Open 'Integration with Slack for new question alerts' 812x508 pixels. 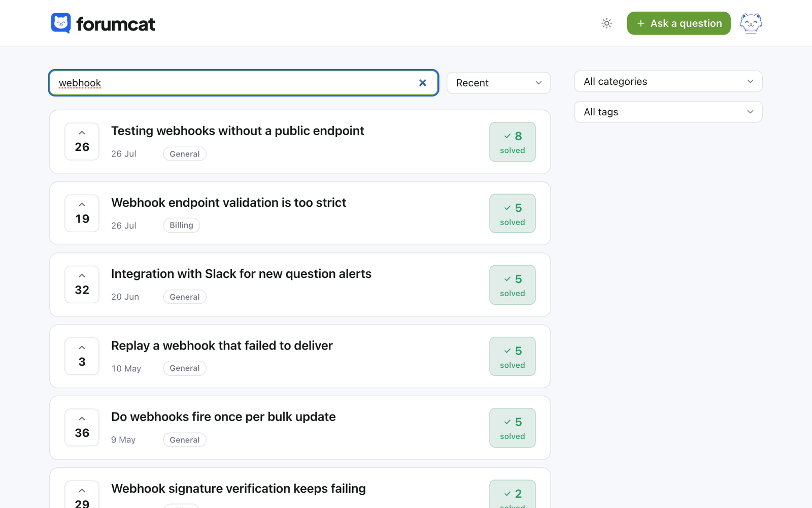[x=241, y=274]
